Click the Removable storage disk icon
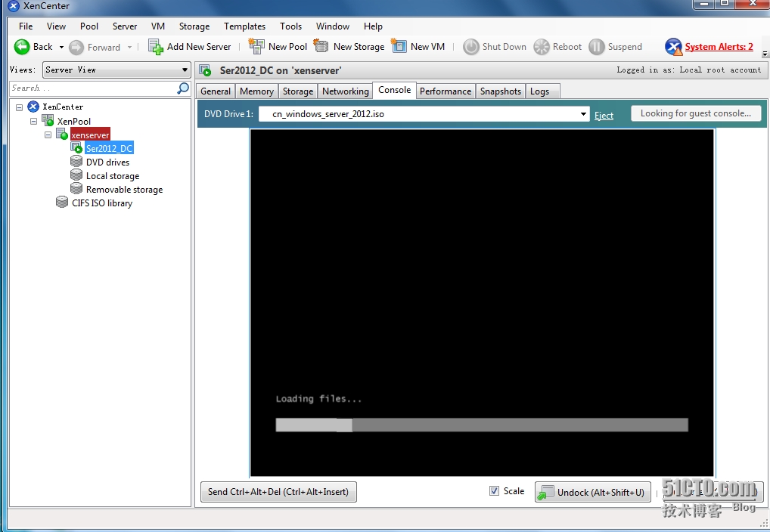Screen dimensions: 770x532 [76, 189]
